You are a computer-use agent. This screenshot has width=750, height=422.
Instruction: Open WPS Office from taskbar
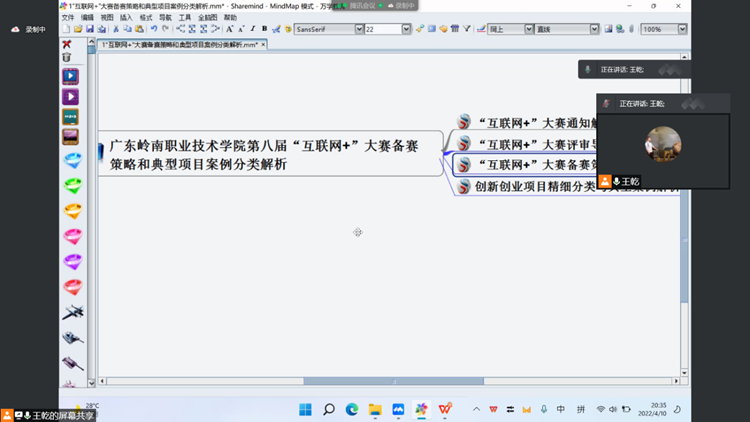[x=445, y=410]
